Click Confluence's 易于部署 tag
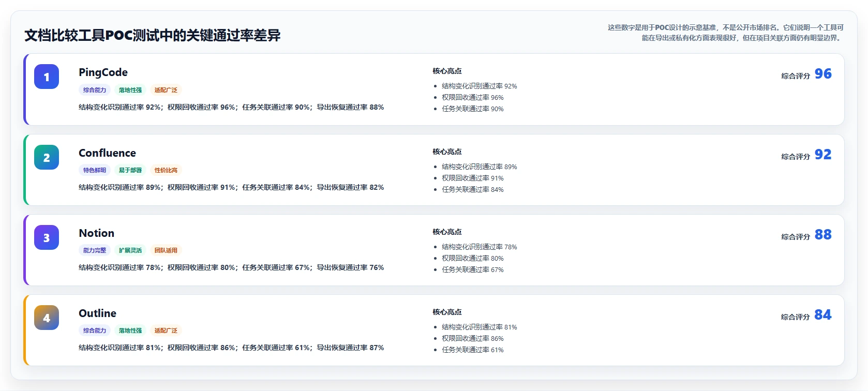Screen dimensions: 868x391 tap(130, 170)
